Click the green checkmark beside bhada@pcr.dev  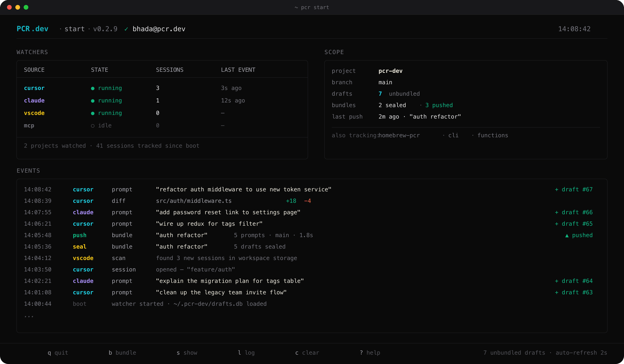(x=126, y=29)
